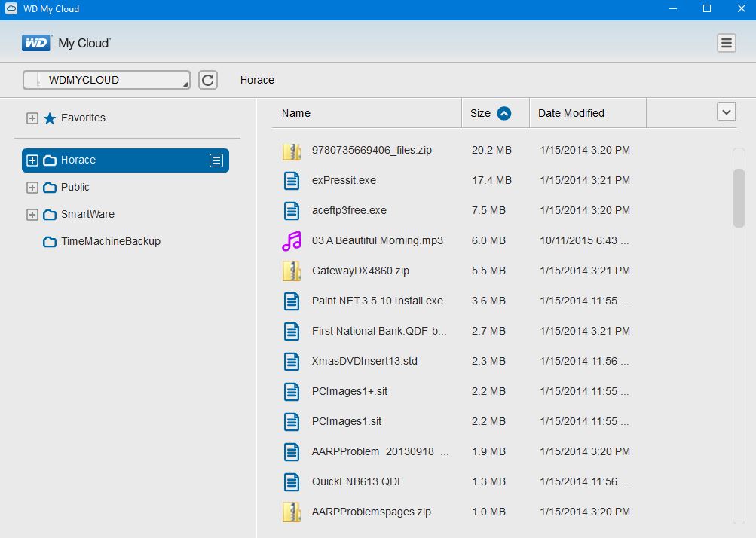Click the file icon for PCImages1+.sit

pos(292,392)
